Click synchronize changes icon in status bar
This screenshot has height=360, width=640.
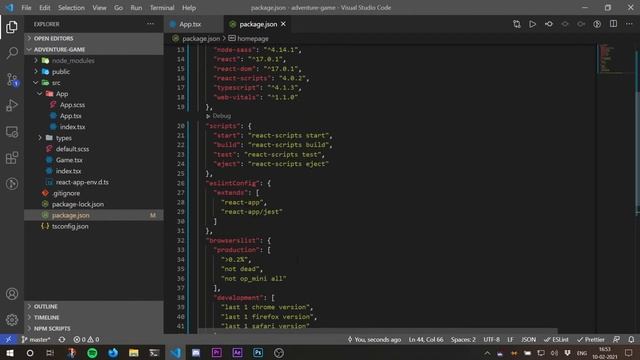click(x=62, y=340)
